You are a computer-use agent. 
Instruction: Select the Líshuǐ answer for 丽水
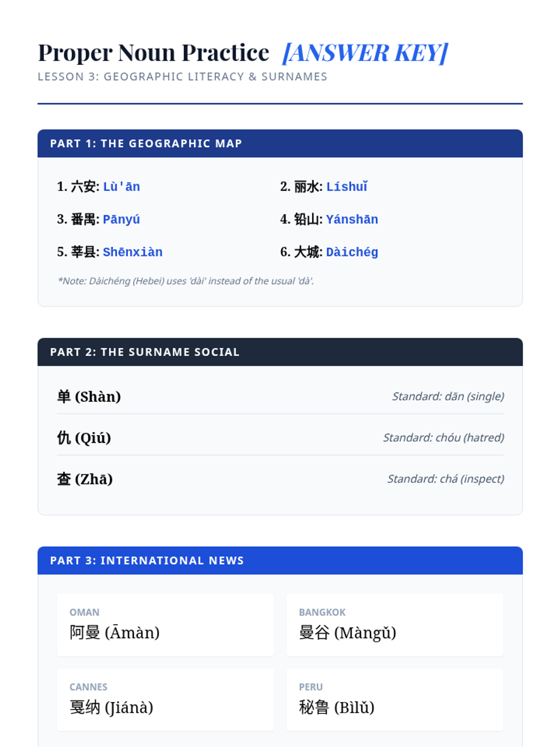(347, 187)
